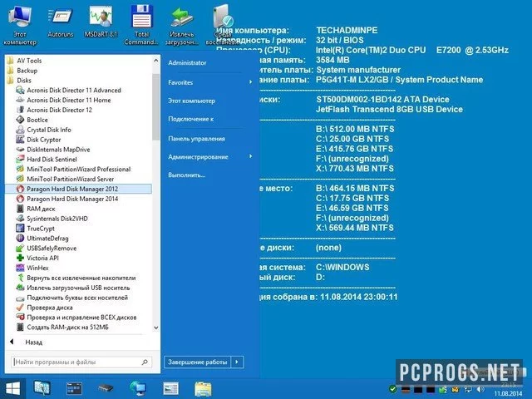Open the MSDaRT 8.1 desktop shortcut
This screenshot has height=399, width=532.
[101, 22]
